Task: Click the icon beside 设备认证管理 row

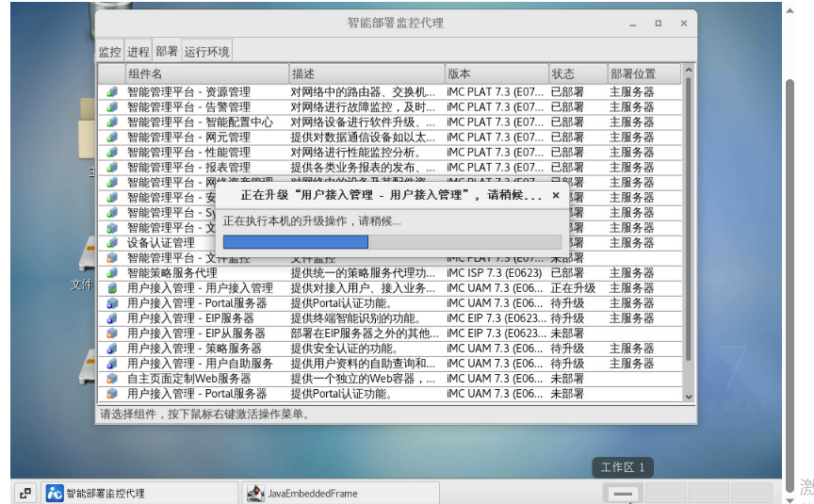Action: (x=111, y=242)
